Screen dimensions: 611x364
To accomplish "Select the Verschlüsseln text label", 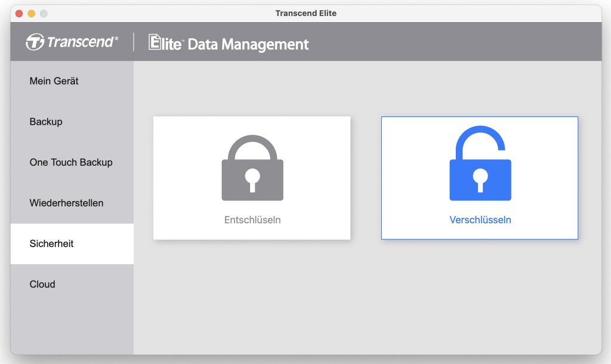I will [480, 220].
